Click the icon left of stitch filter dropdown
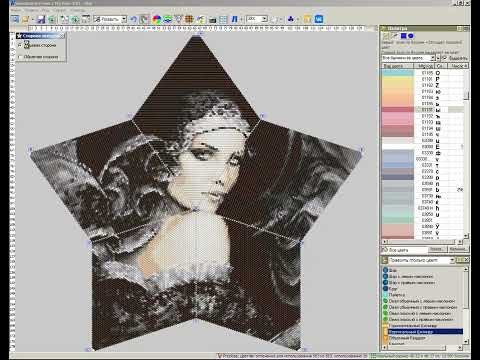The image size is (480, 360). point(385,260)
